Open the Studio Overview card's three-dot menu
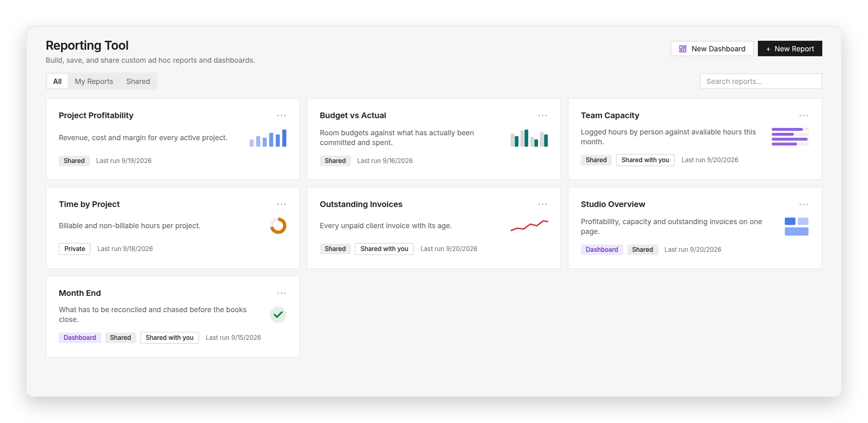868x423 pixels. (804, 205)
